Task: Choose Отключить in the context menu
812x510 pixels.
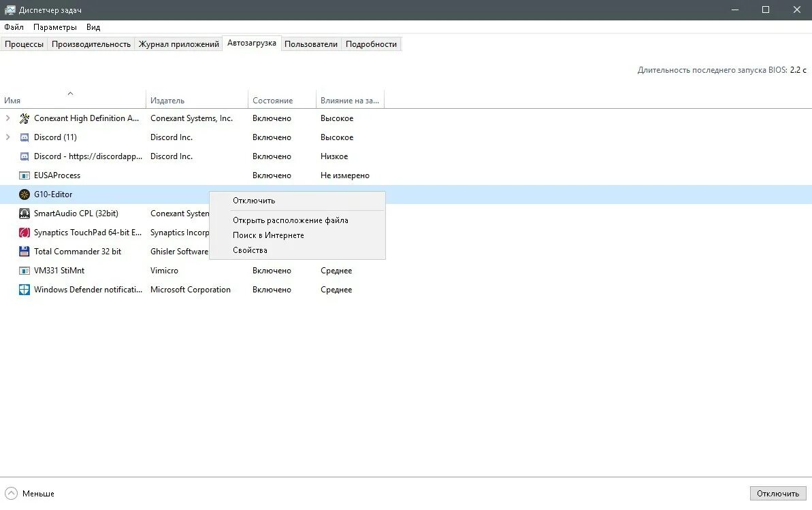Action: tap(297, 201)
